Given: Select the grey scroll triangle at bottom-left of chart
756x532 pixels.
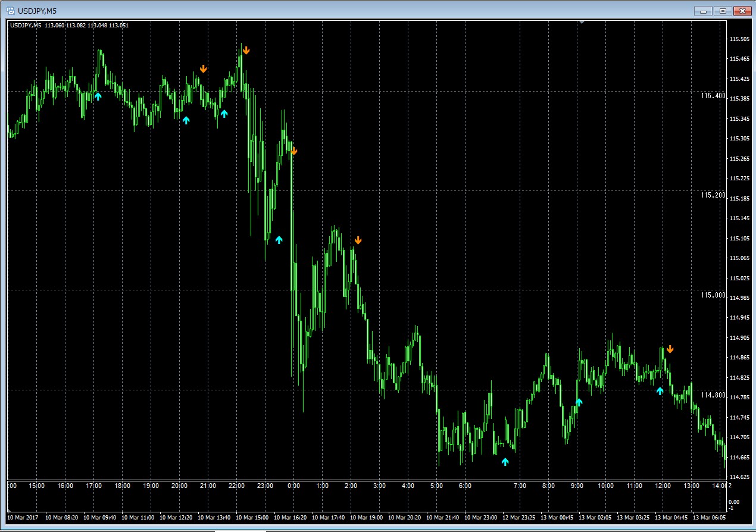Looking at the screenshot, I should [10, 511].
